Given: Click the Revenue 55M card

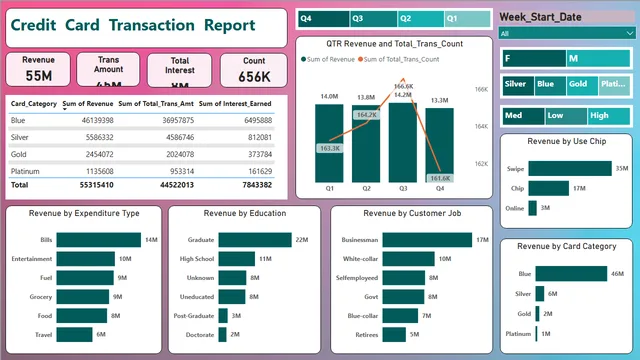Looking at the screenshot, I should point(38,69).
